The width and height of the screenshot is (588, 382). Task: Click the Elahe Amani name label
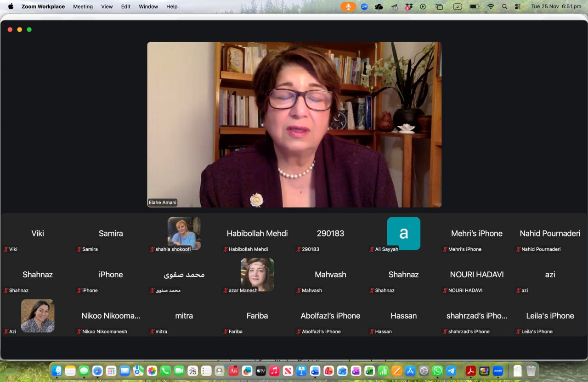click(x=163, y=202)
